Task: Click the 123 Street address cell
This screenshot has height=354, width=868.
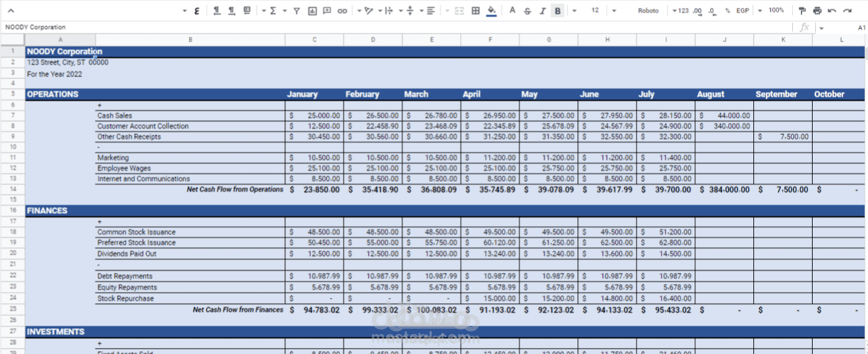Action: [x=60, y=63]
